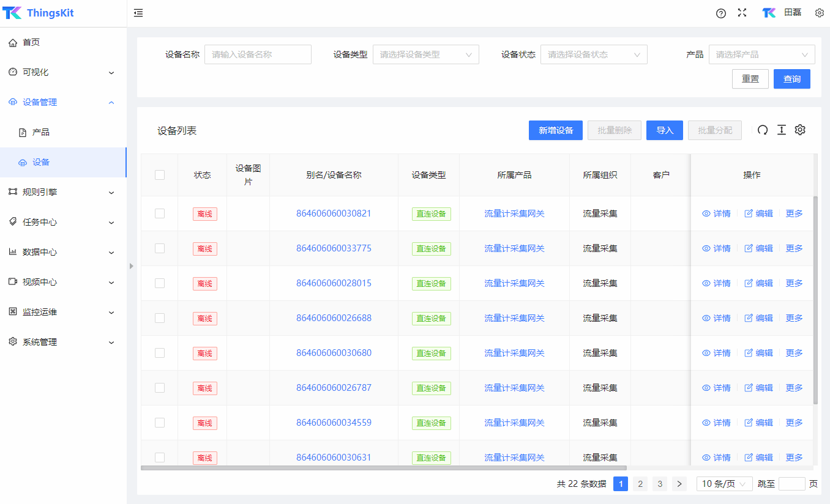Image resolution: width=830 pixels, height=504 pixels.
Task: Toggle fullscreen mode icon
Action: [x=742, y=13]
